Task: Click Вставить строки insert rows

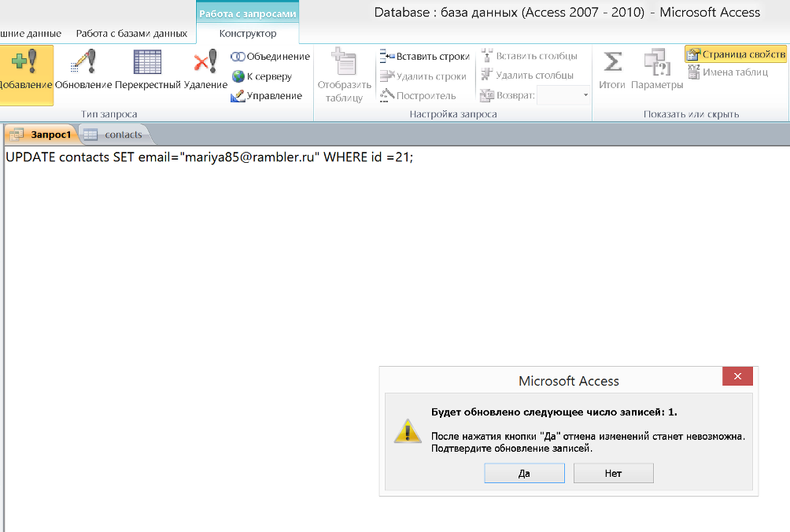Action: coord(425,56)
